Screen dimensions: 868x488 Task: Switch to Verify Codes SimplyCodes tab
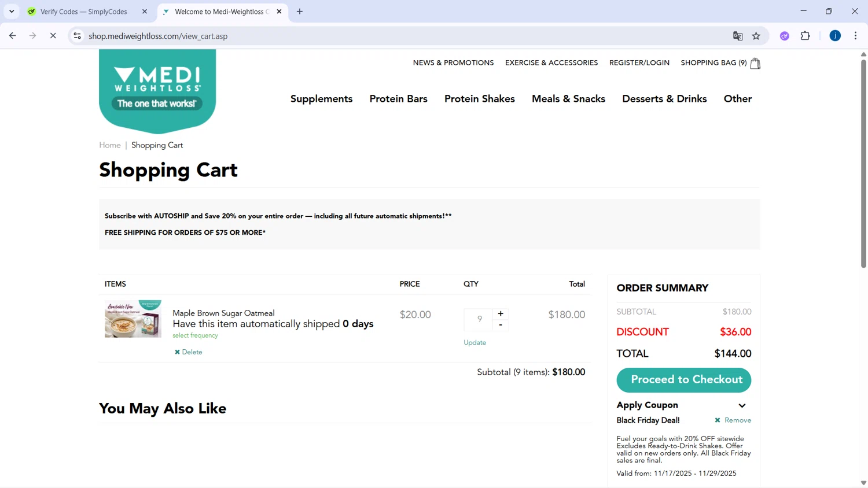click(x=84, y=12)
